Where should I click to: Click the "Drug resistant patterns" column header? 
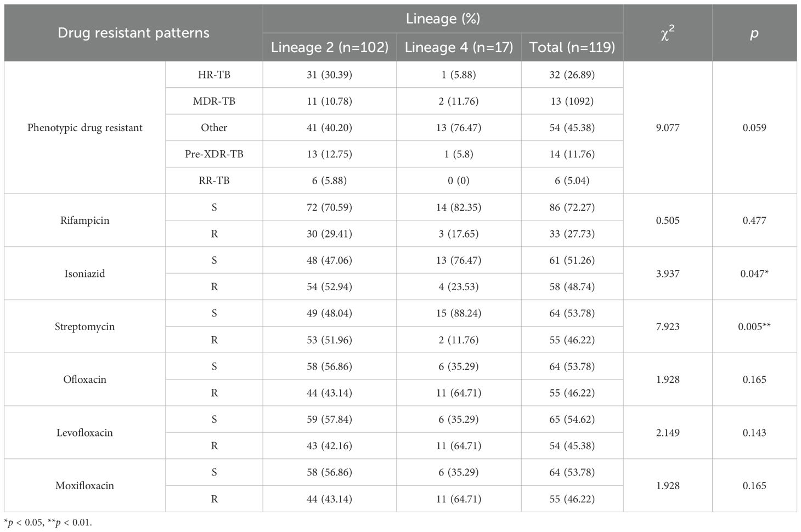pyautogui.click(x=133, y=33)
